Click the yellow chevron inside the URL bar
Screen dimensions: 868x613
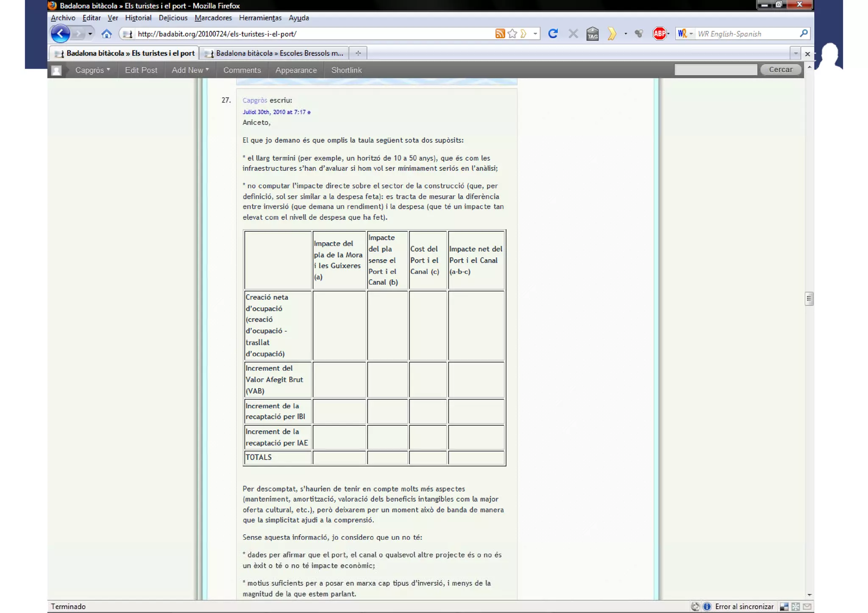[x=523, y=34]
